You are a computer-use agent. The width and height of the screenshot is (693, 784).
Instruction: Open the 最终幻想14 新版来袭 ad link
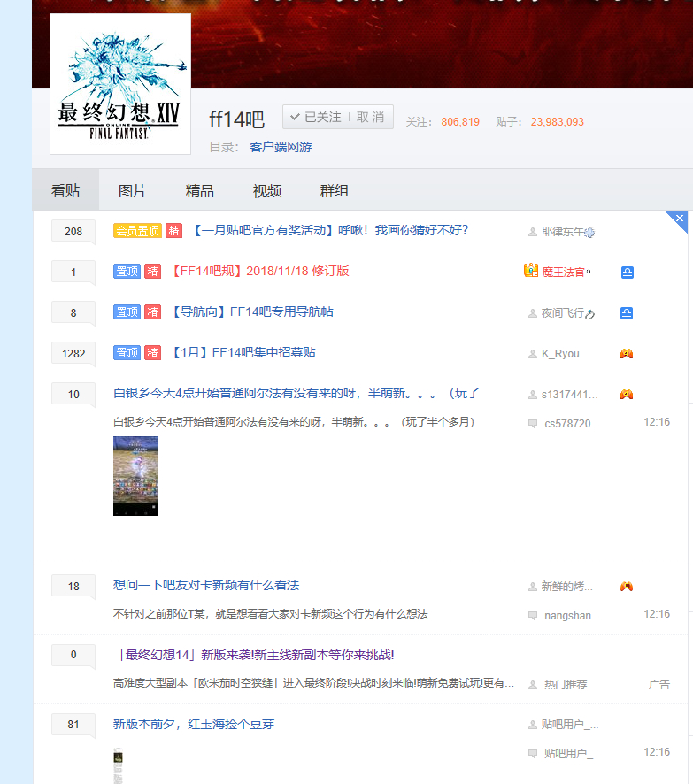254,655
